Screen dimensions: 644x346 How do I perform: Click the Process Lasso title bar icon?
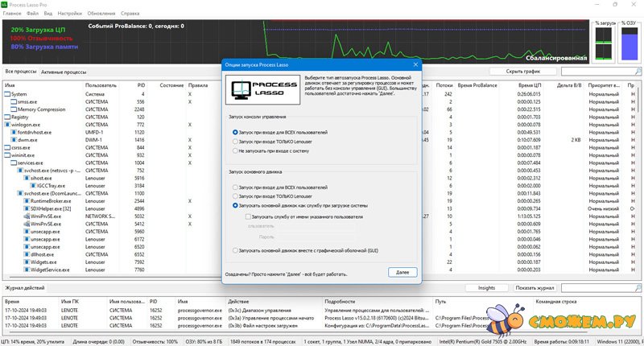point(6,4)
